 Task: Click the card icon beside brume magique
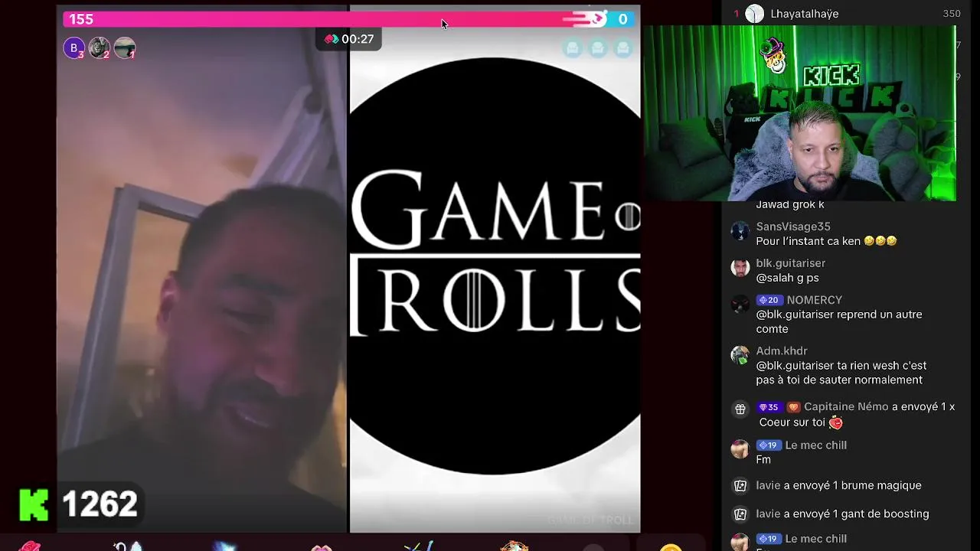pyautogui.click(x=740, y=485)
